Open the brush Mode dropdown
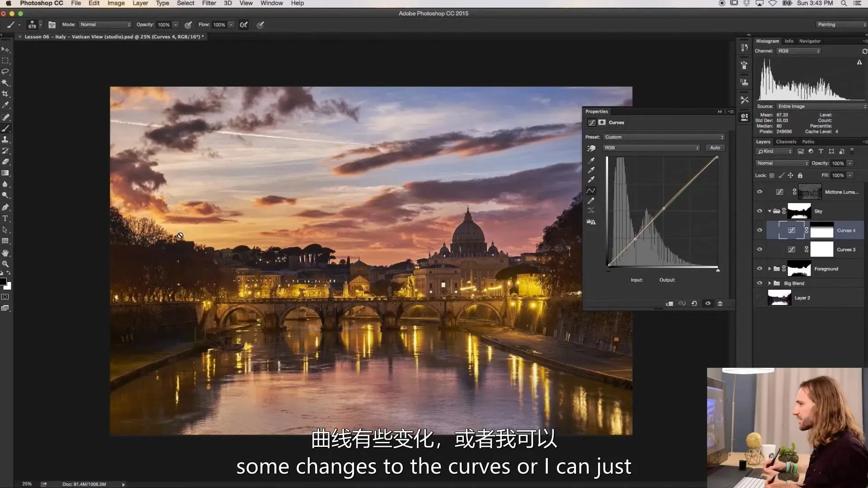 point(105,25)
